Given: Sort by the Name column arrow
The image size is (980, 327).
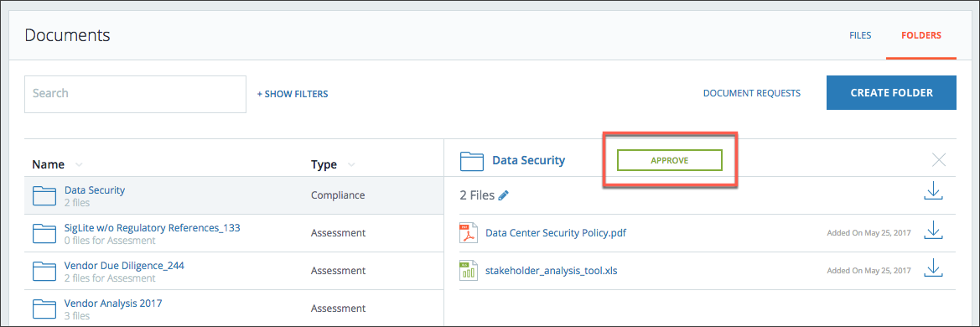Looking at the screenshot, I should click(79, 165).
